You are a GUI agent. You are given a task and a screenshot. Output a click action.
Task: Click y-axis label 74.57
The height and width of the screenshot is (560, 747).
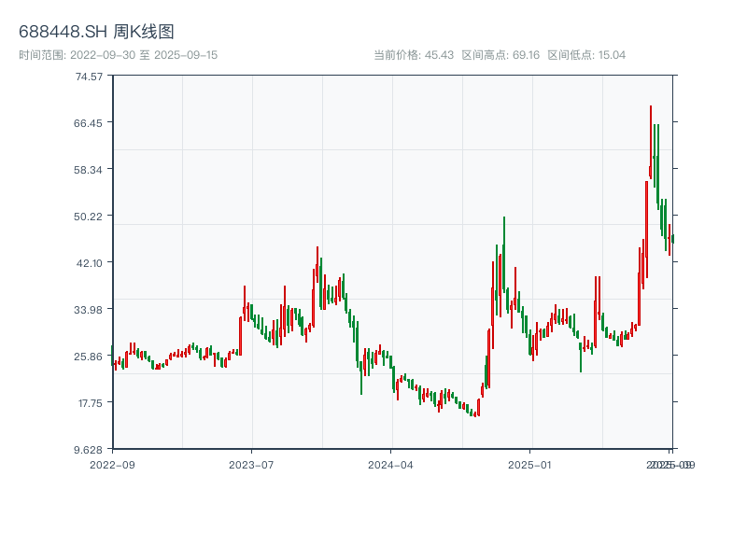89,77
